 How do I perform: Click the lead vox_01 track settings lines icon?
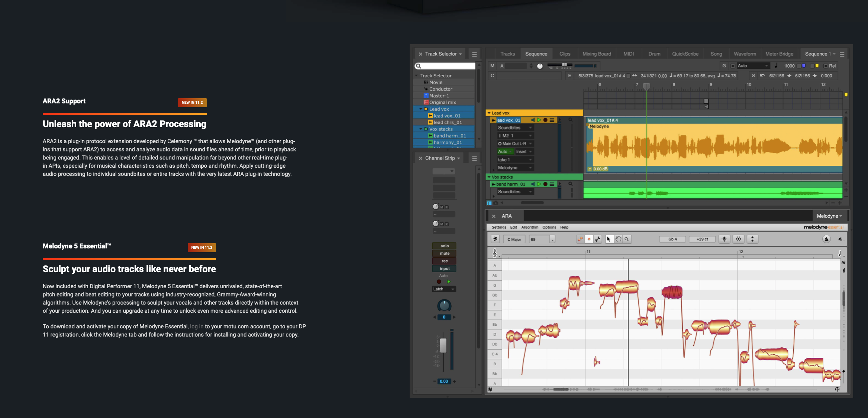[552, 120]
